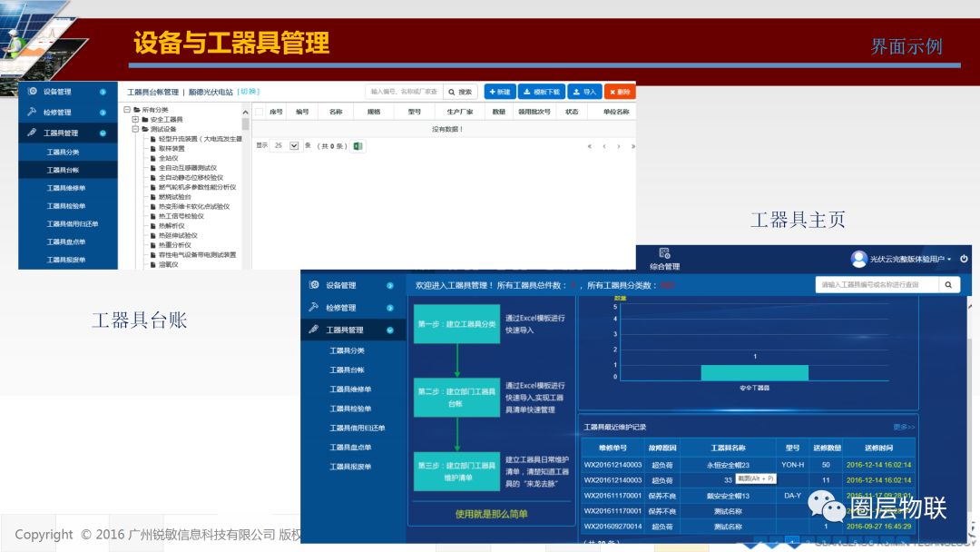Open 工器具检验单 in homepage sidebar menu
The height and width of the screenshot is (552, 980).
(x=350, y=409)
